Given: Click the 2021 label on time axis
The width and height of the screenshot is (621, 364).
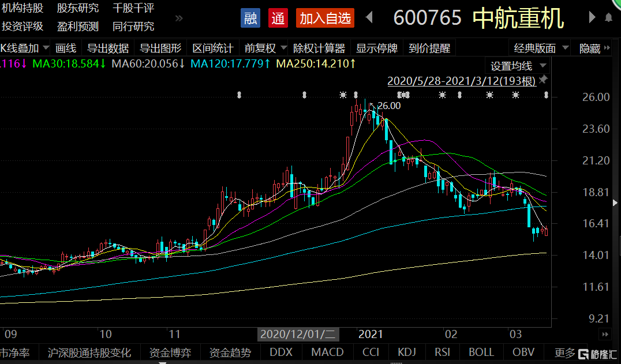Looking at the screenshot, I should [x=371, y=335].
